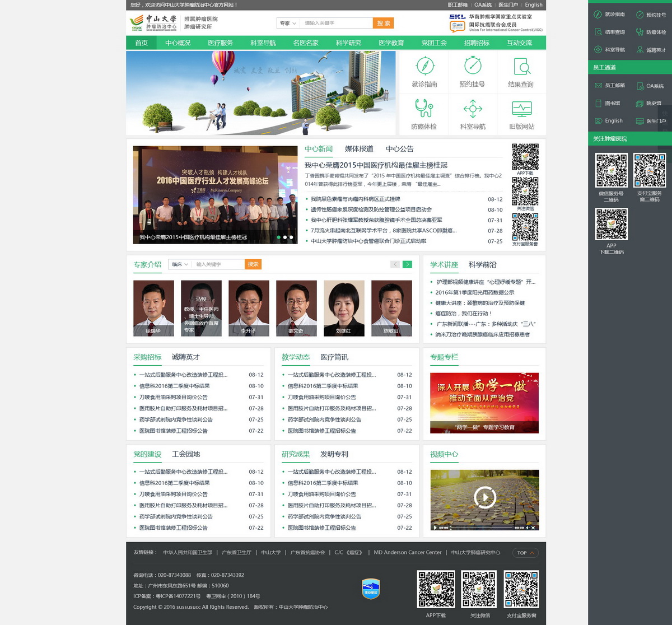672x625 pixels.
Task: Mute the video using the speaker icon
Action: coord(528,528)
